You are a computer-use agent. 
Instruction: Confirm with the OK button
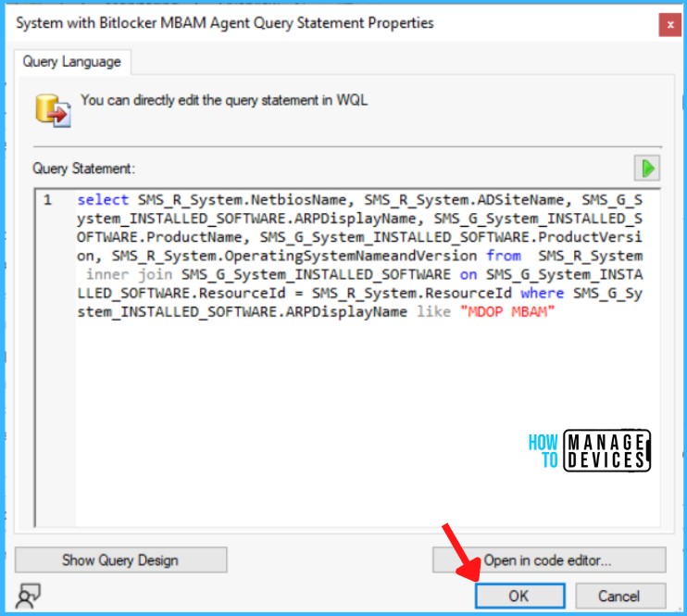pyautogui.click(x=519, y=596)
